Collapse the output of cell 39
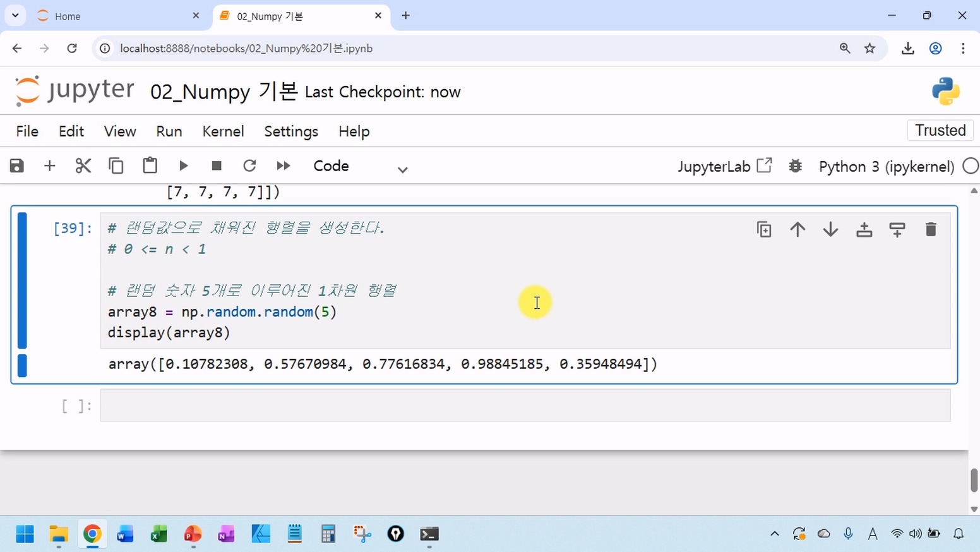The image size is (980, 552). [22, 366]
